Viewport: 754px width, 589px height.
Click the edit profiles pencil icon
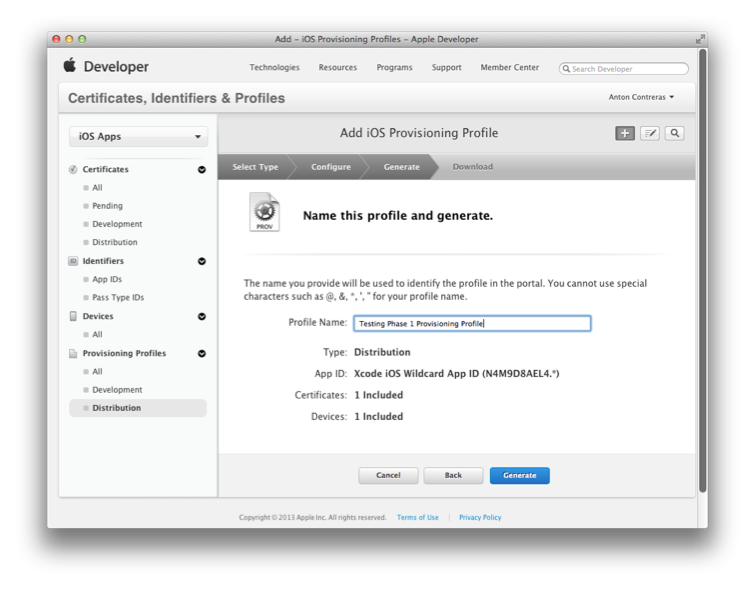[650, 133]
